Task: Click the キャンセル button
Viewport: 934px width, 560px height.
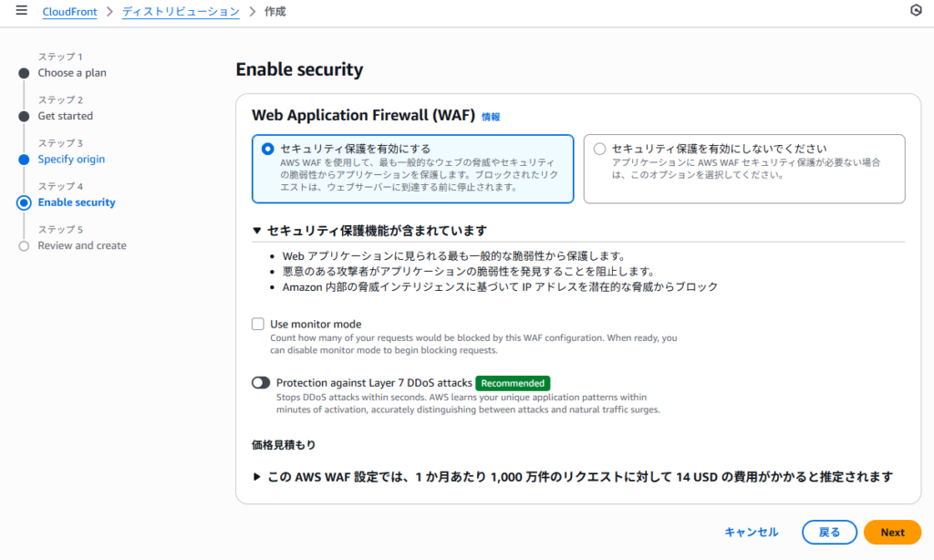Action: pyautogui.click(x=751, y=533)
